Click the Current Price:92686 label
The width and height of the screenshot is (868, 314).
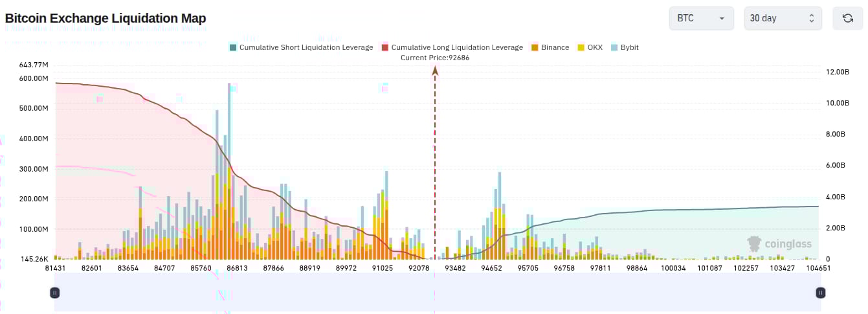(x=435, y=58)
